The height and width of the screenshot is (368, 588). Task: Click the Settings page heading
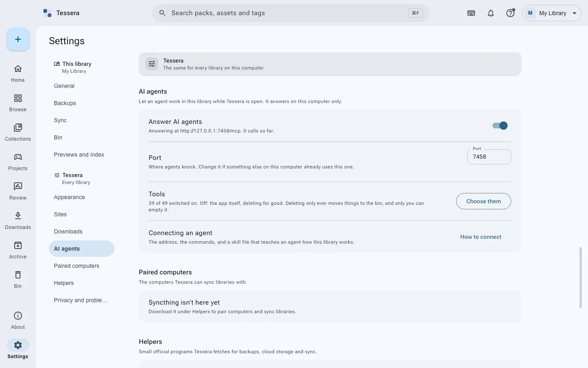coord(67,41)
